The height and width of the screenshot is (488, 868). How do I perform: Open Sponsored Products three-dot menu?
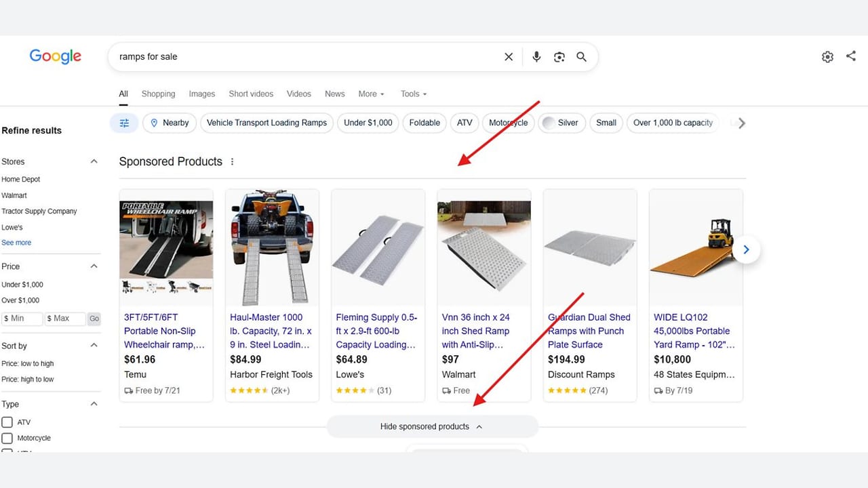(x=233, y=162)
